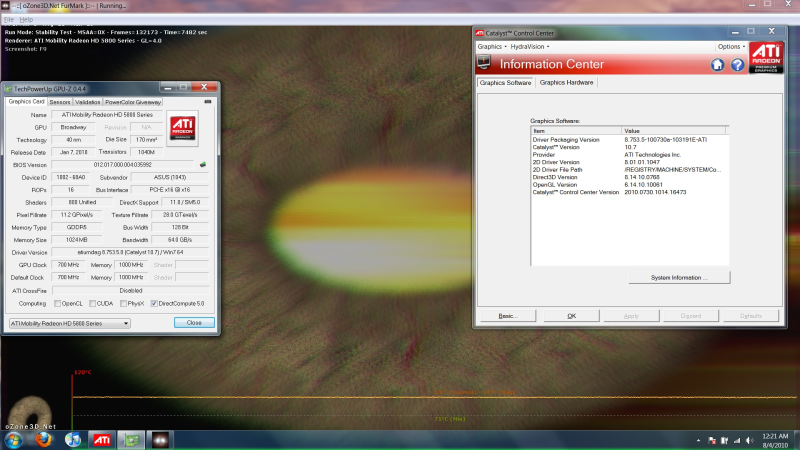800x450 pixels.
Task: Switch to the Sensors tab in GPU-Z
Action: [60, 102]
